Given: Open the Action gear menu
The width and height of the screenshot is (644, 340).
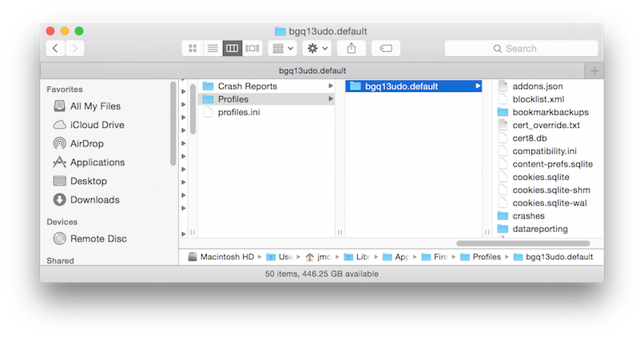Looking at the screenshot, I should click(317, 49).
